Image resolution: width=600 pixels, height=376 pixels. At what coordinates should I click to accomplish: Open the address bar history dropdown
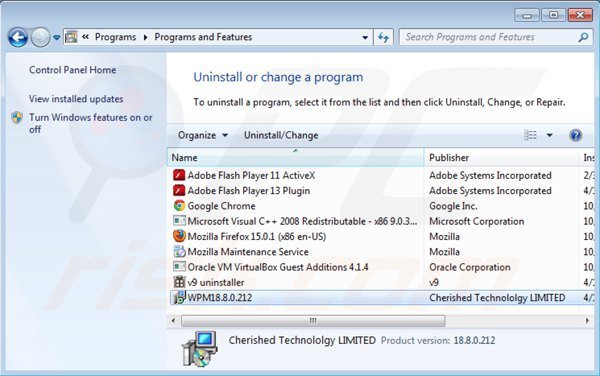365,37
